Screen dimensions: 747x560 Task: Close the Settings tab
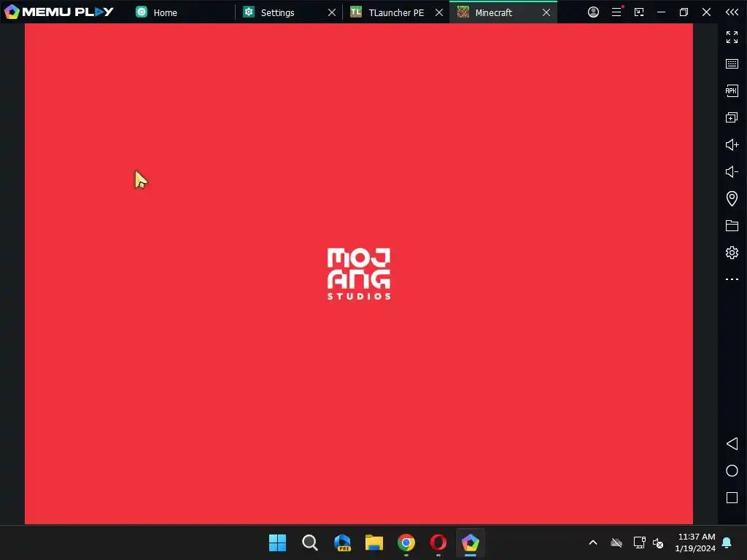point(332,12)
